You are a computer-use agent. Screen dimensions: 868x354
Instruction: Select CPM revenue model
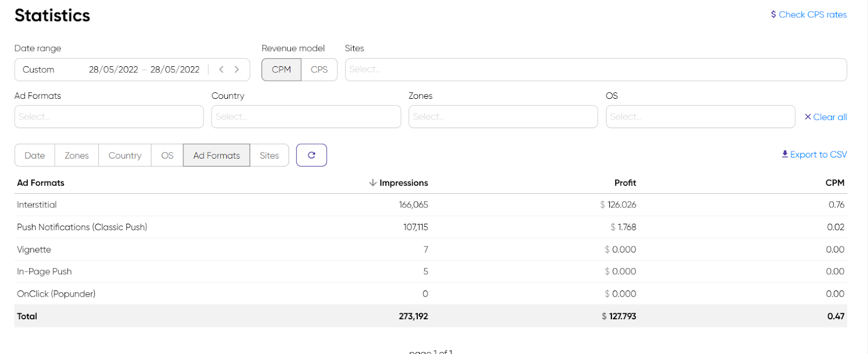(281, 69)
